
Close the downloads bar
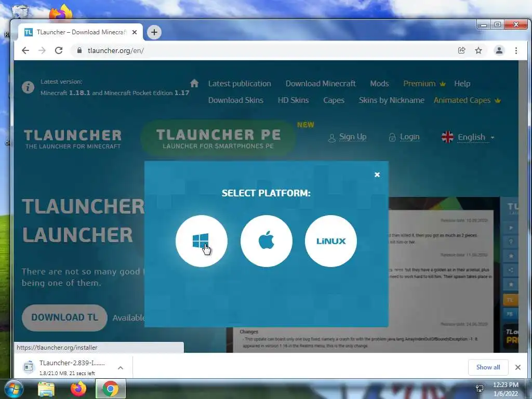point(518,367)
